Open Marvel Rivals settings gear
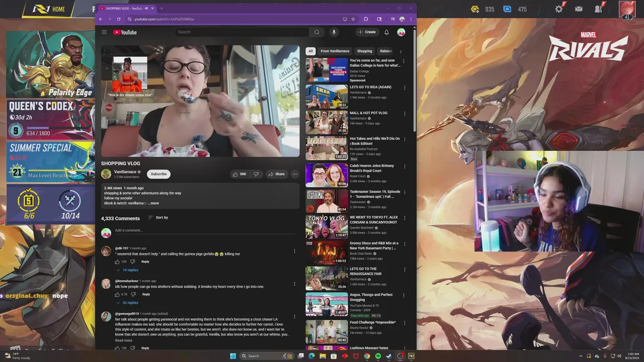 559,9
